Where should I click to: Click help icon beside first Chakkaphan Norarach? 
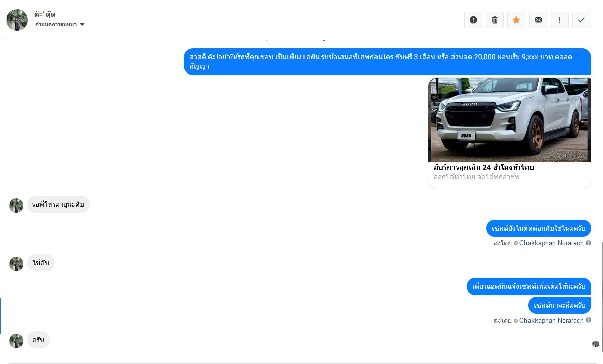coord(588,243)
